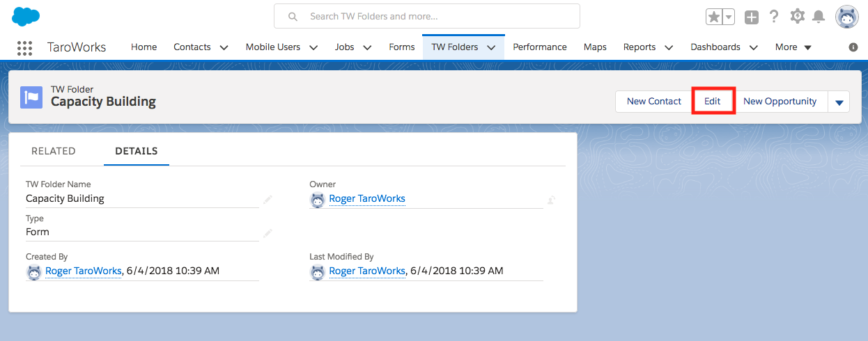The width and height of the screenshot is (868, 341).
Task: Click the Last Modified By avatar icon
Action: pos(318,272)
